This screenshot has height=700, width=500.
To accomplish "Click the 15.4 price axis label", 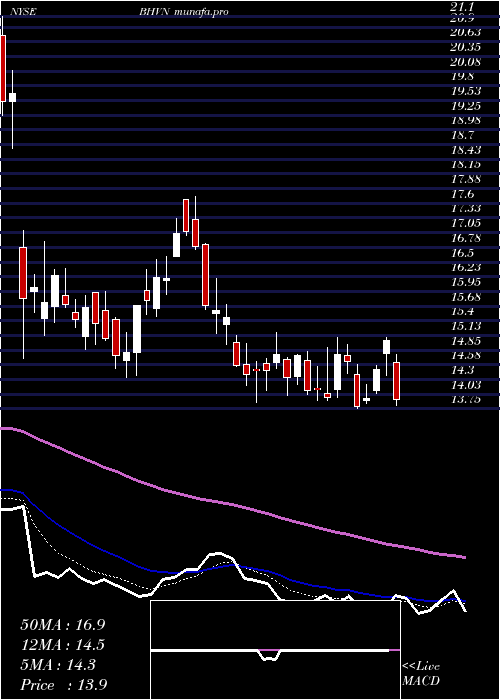I will click(463, 311).
